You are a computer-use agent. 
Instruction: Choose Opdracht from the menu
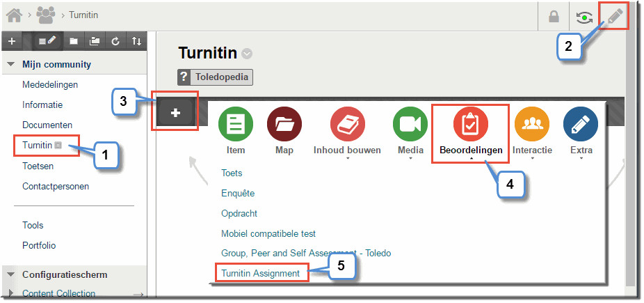pyautogui.click(x=239, y=214)
